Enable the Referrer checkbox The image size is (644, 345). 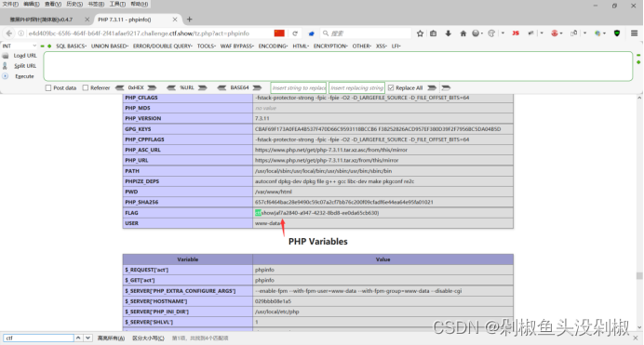coord(86,87)
